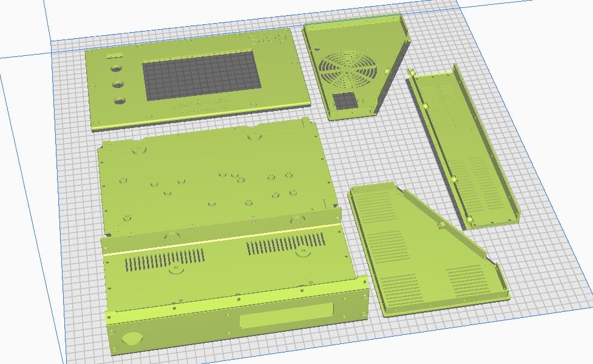The height and width of the screenshot is (364, 593).
Task: Click the right group of vent slots on cover
Action: pyautogui.click(x=286, y=243)
